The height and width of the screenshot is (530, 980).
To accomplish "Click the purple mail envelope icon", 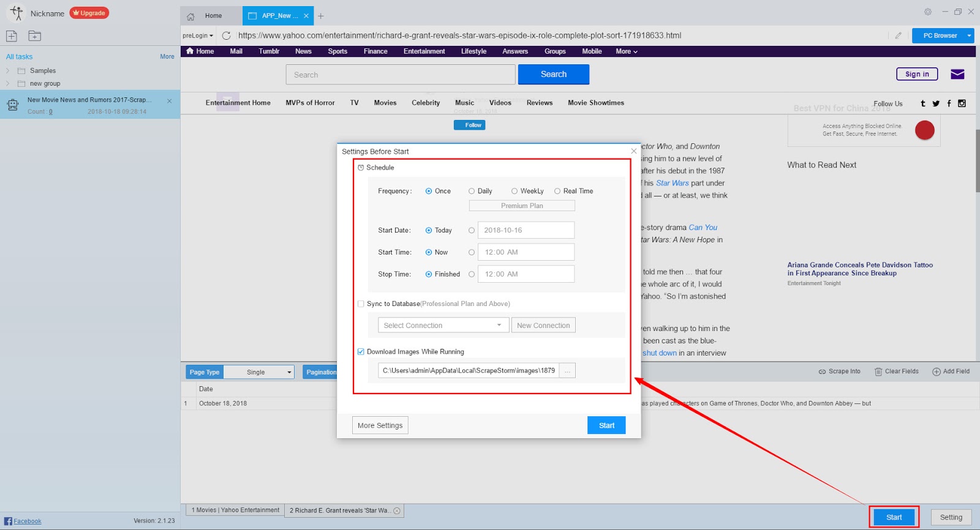I will [957, 74].
